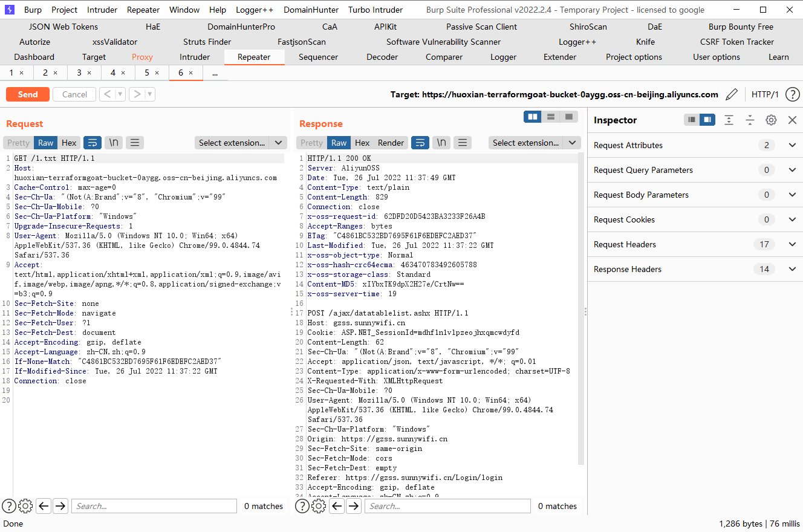Open the Learn tab

pos(778,57)
